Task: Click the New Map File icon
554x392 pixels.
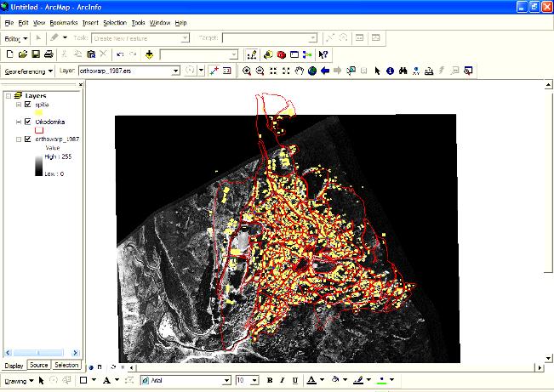Action: (10, 54)
